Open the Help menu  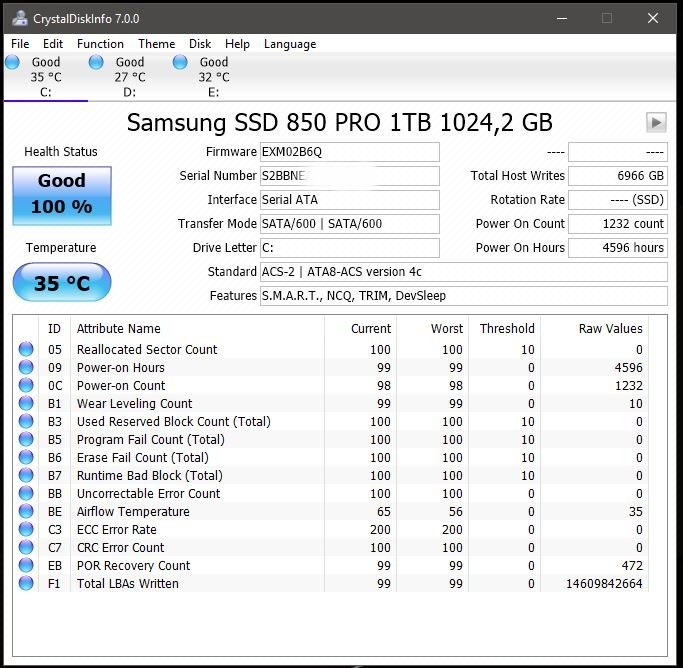[237, 44]
